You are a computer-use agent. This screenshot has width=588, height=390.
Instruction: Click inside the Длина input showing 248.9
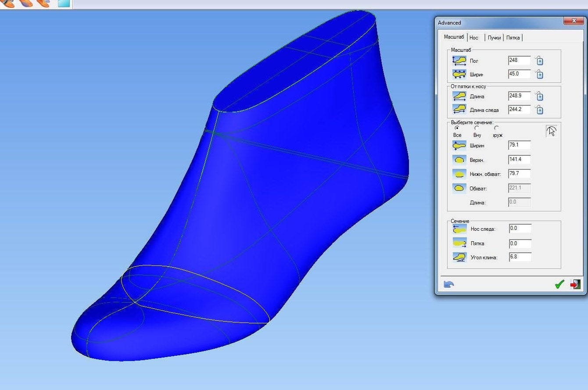click(x=519, y=97)
